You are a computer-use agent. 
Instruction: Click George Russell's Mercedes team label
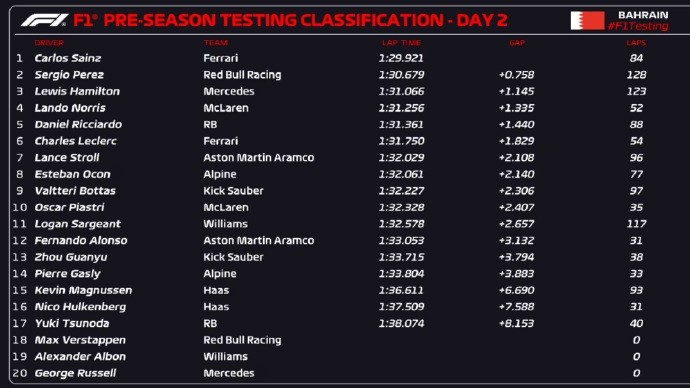[229, 373]
